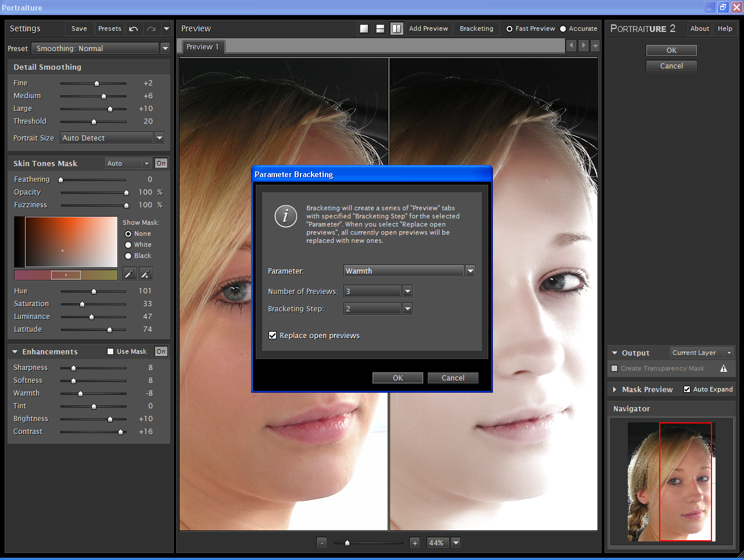Uncheck Replace open previews
Screen dimensions: 744x560
(273, 335)
